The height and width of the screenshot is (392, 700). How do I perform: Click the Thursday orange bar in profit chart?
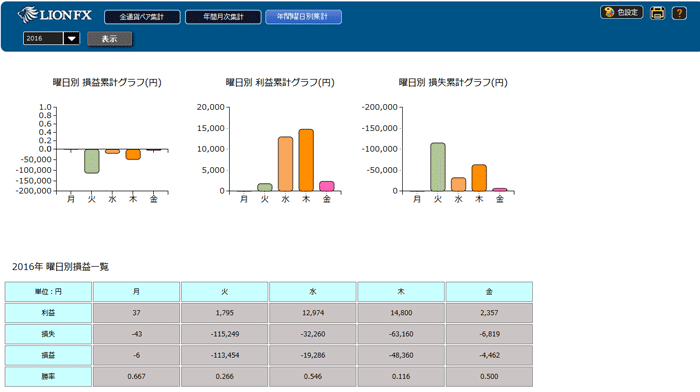pos(306,160)
